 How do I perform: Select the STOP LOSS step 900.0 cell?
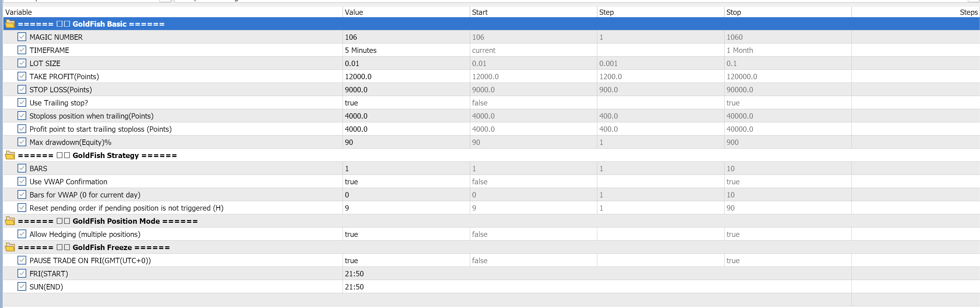click(660, 90)
